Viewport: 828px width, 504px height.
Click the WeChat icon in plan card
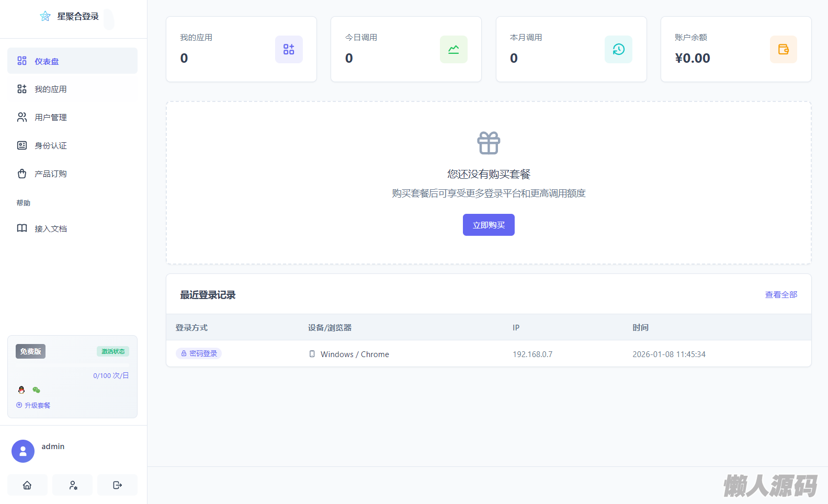pyautogui.click(x=36, y=390)
